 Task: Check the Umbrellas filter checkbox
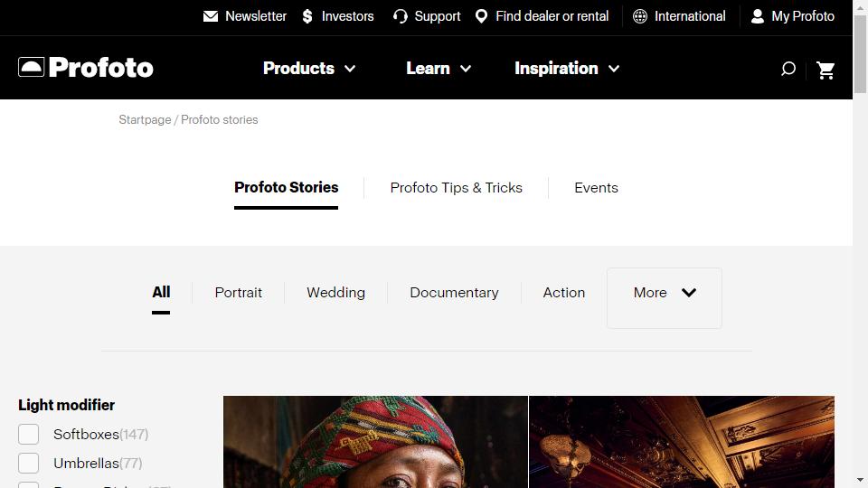28,463
